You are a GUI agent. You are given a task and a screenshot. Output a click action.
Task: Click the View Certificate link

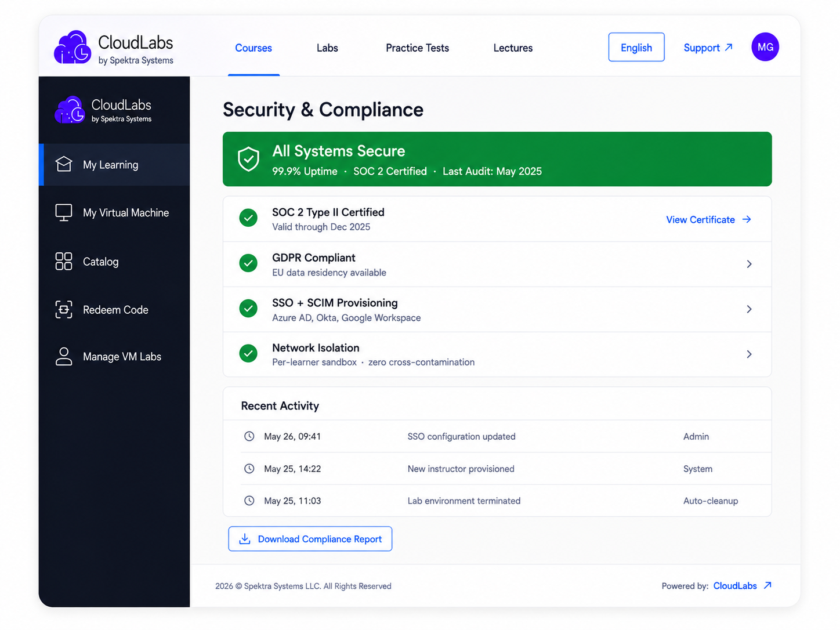pyautogui.click(x=708, y=219)
